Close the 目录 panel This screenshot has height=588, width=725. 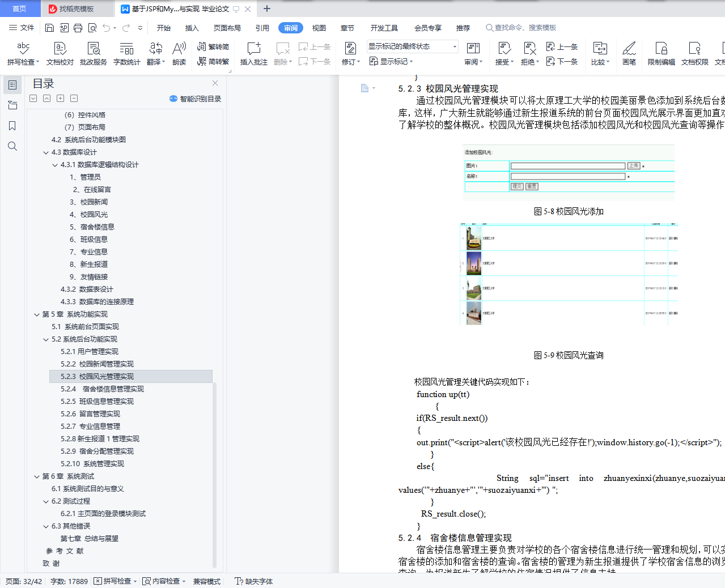point(215,83)
